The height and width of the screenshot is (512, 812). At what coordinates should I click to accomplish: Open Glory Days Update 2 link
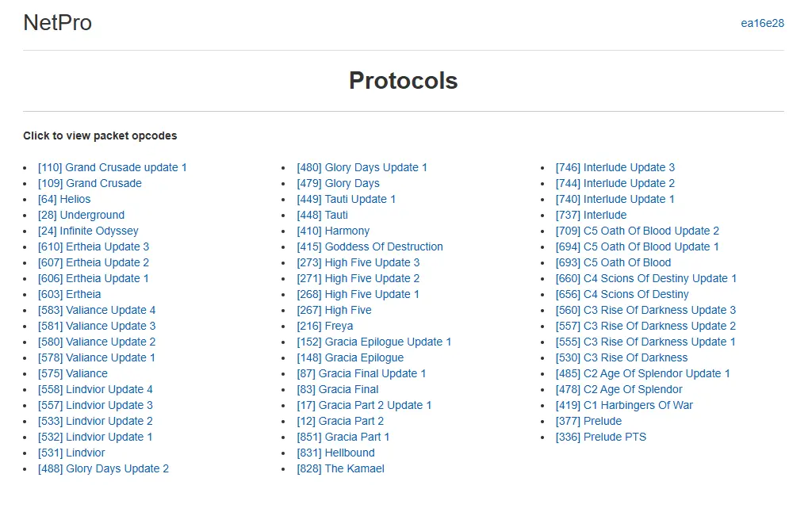click(x=103, y=468)
